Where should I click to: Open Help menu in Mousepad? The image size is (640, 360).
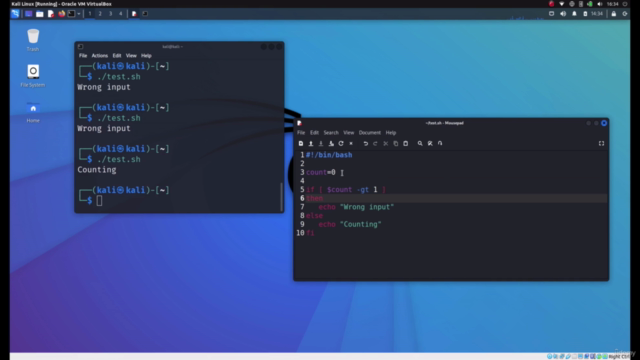pos(391,133)
